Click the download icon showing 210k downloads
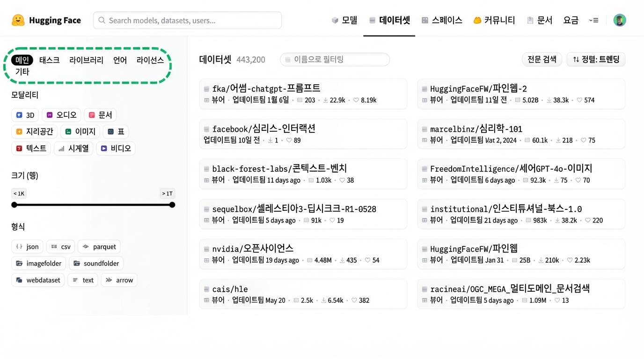Screen dimensions: 644x359 pos(541,260)
